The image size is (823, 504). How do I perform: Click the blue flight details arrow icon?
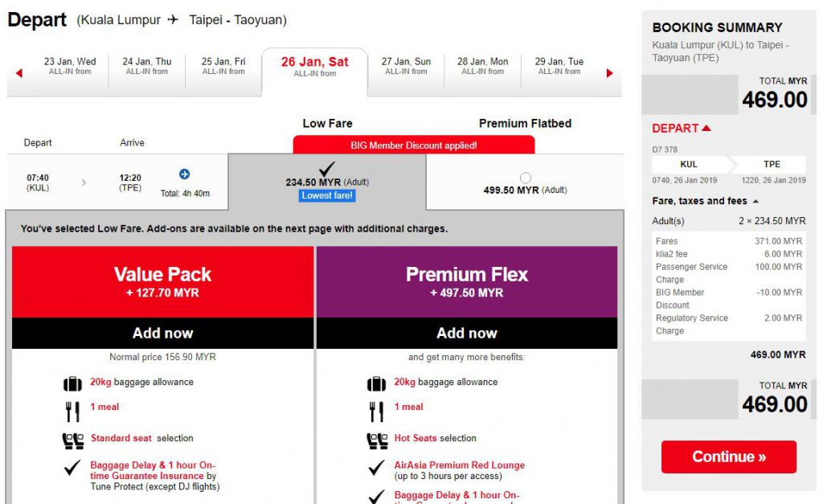(x=184, y=174)
